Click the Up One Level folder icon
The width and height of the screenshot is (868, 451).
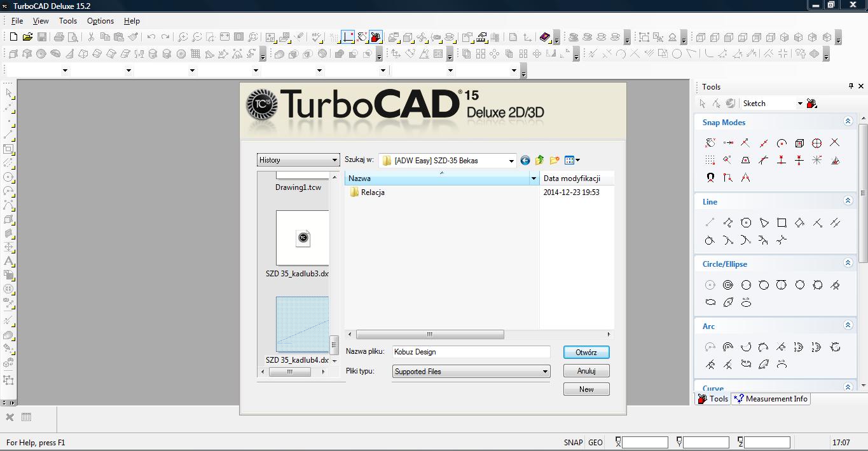coord(539,160)
